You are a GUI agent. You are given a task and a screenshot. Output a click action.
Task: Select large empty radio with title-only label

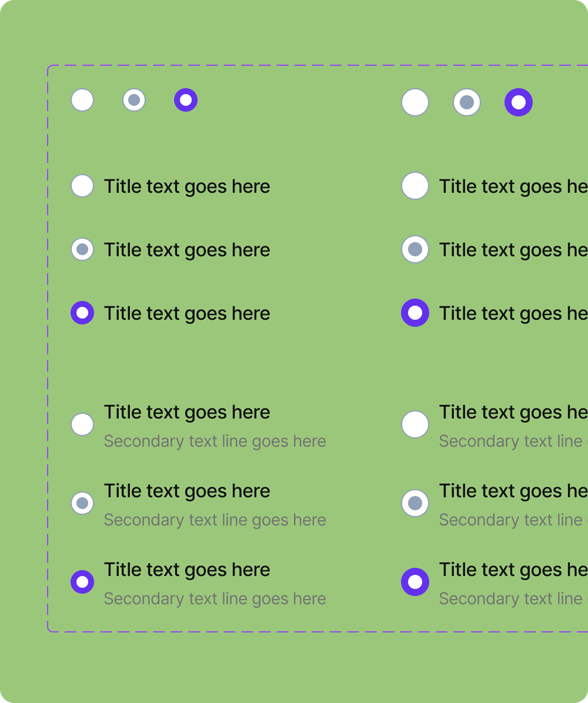415,186
